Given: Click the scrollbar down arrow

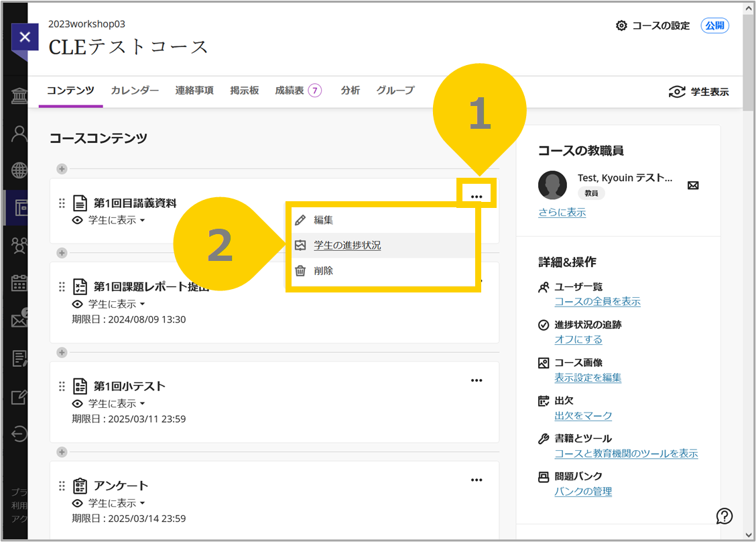Looking at the screenshot, I should 748,535.
